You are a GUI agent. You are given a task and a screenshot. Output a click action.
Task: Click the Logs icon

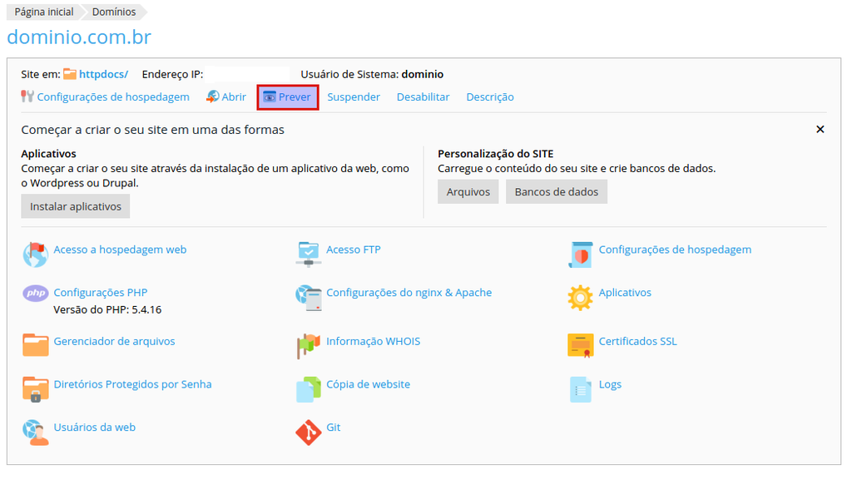pos(580,388)
